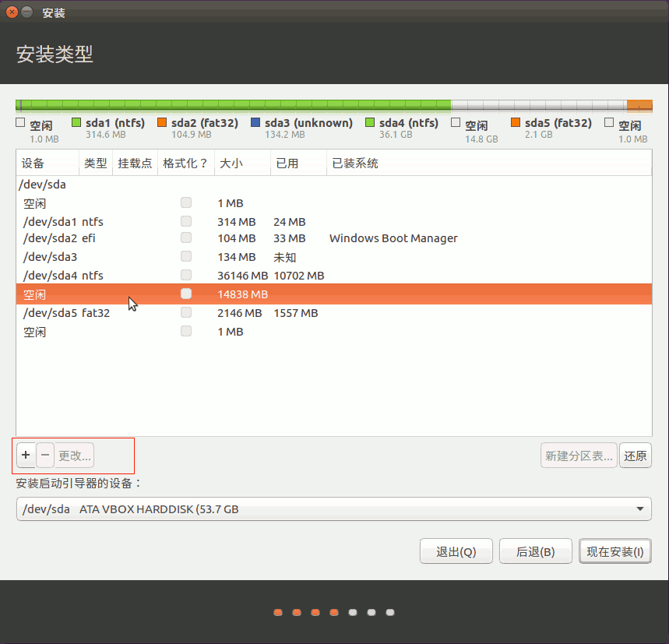Screen dimensions: 669x644
Task: Click the 还原 revert button
Action: 635,455
